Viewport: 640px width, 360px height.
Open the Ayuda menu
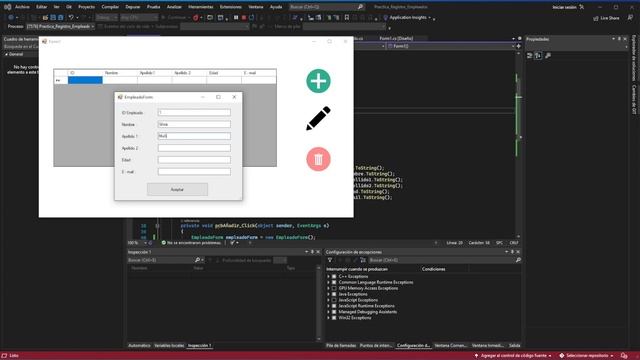tap(276, 7)
